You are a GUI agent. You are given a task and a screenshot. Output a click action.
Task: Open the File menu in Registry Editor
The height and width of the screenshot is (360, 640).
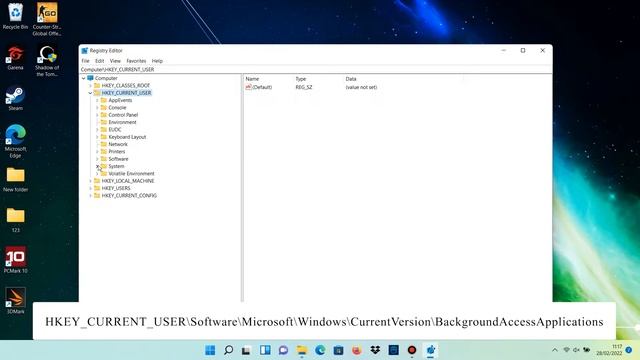click(x=85, y=61)
